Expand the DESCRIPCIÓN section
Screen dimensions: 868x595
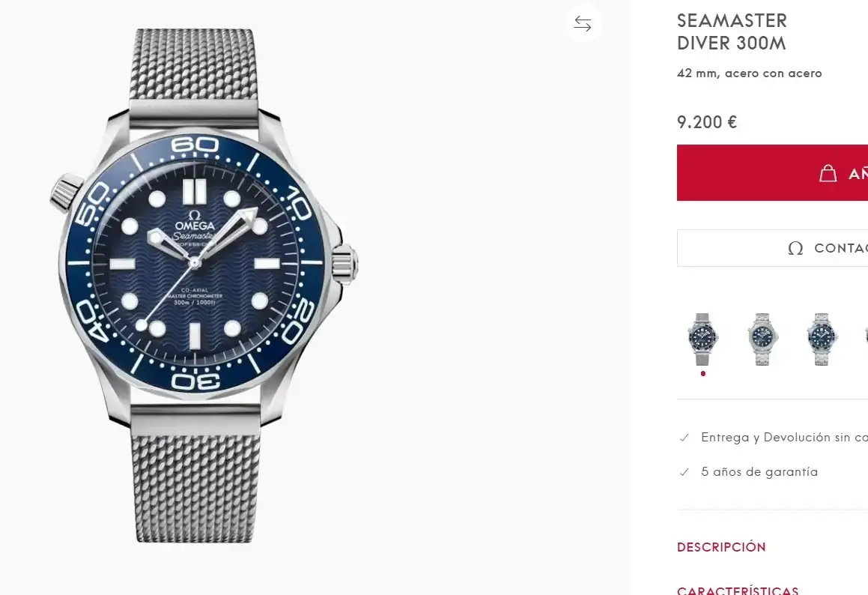[x=721, y=547]
